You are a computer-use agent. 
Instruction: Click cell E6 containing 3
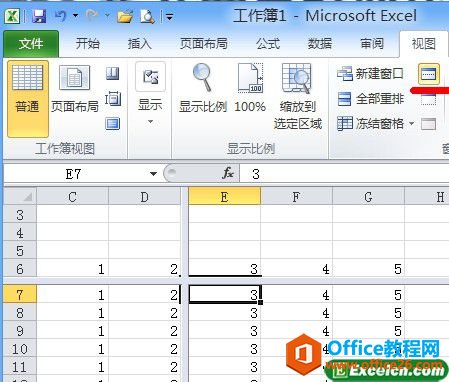tap(224, 269)
